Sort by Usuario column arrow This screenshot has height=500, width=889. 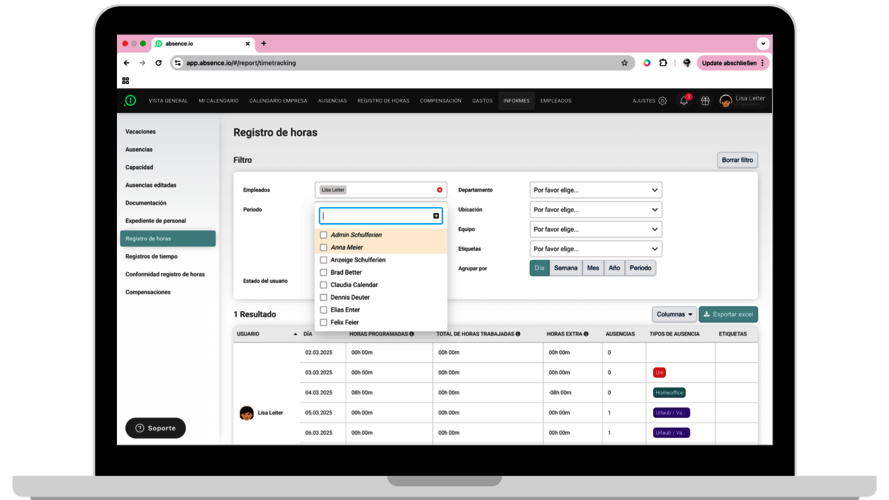coord(295,334)
